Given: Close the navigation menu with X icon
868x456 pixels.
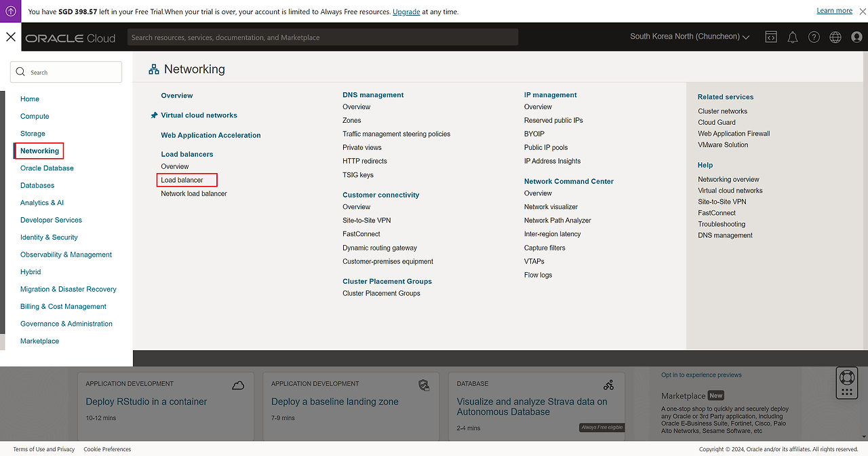Looking at the screenshot, I should point(11,37).
